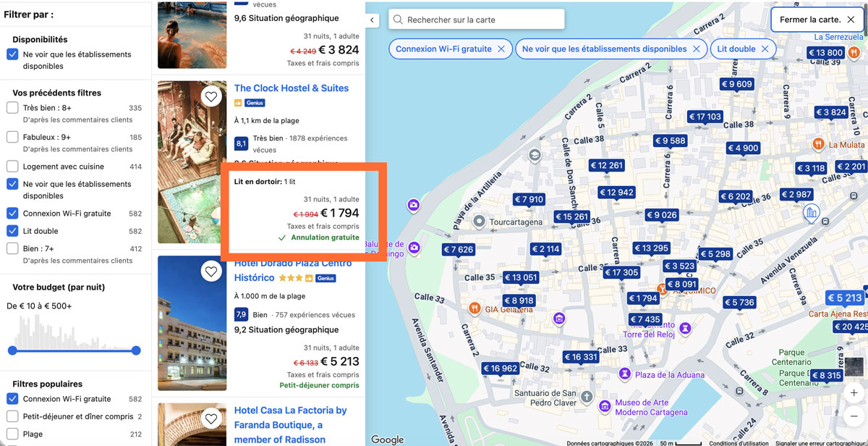Select Plaza de la Aduana marker
Viewport: 868px width, 446px height.
tap(624, 374)
